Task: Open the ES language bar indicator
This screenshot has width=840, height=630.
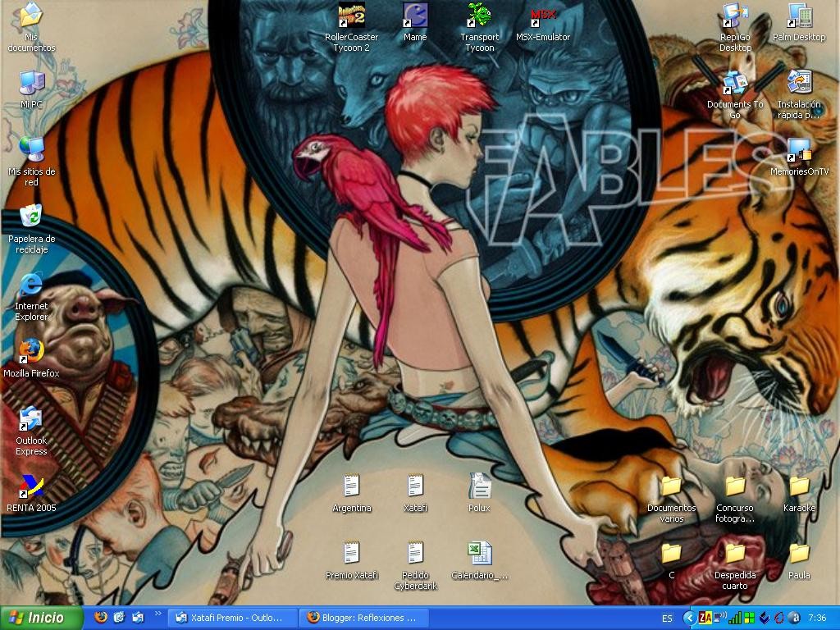Action: click(667, 619)
